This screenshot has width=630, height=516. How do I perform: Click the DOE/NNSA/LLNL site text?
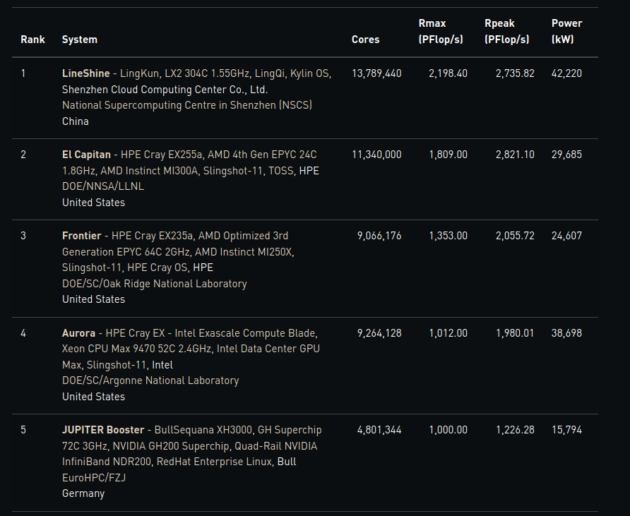[103, 186]
